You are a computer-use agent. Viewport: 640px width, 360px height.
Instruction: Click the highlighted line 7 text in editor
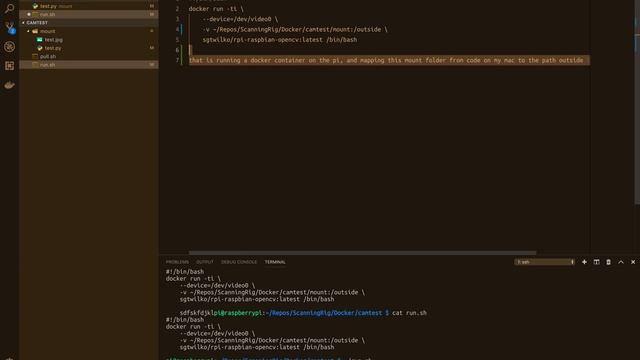[386, 60]
